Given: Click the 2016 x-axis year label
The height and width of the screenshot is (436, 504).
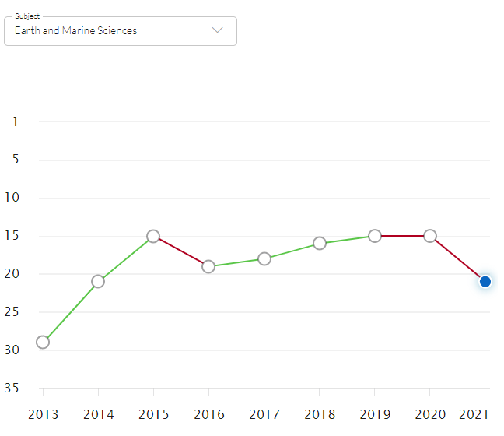Looking at the screenshot, I should click(x=208, y=413).
